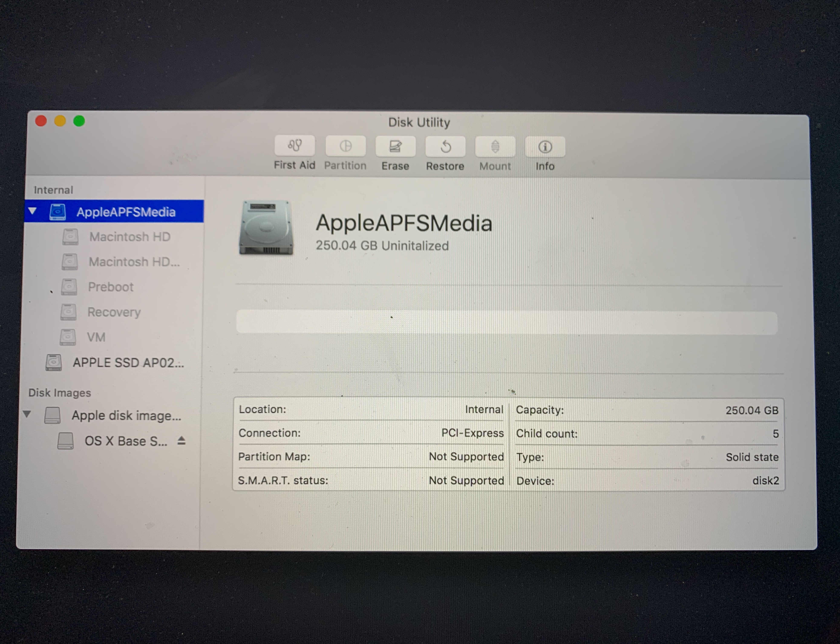The image size is (840, 644).
Task: Click the Preboot volume icon
Action: click(x=69, y=287)
